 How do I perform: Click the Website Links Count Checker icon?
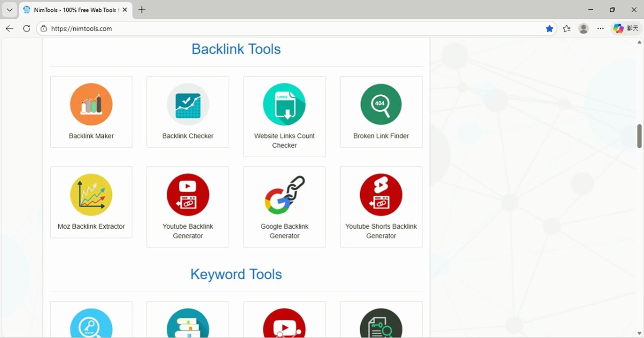(284, 104)
